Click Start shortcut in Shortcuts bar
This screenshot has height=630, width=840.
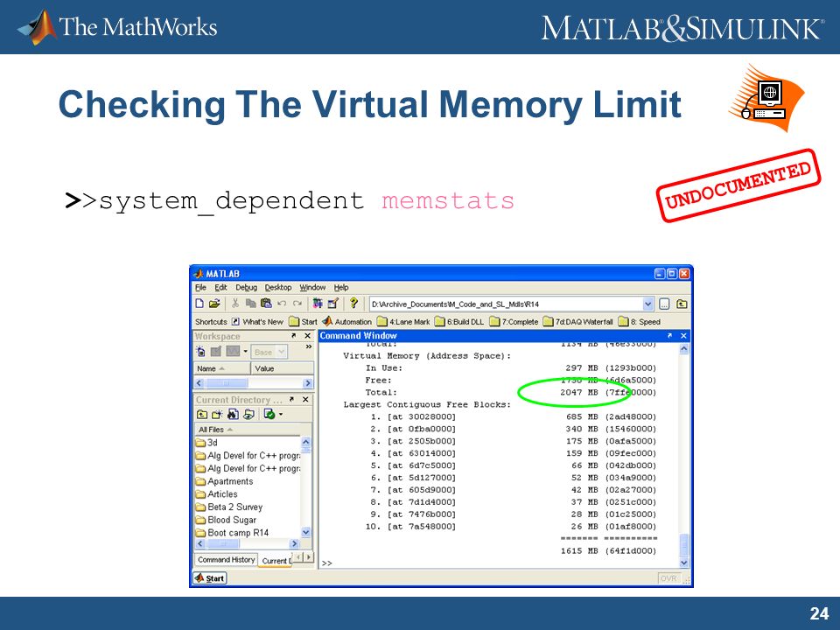click(x=304, y=322)
